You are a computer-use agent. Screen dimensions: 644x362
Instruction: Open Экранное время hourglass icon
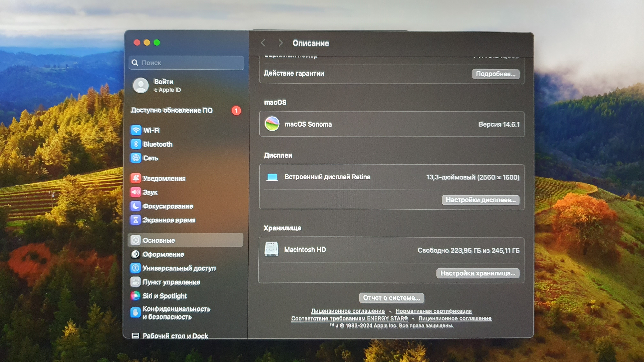(135, 220)
